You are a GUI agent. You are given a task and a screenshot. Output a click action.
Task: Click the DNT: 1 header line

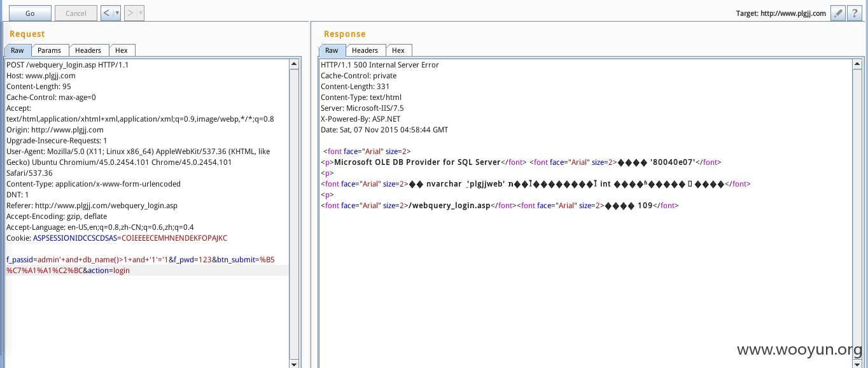pos(18,195)
